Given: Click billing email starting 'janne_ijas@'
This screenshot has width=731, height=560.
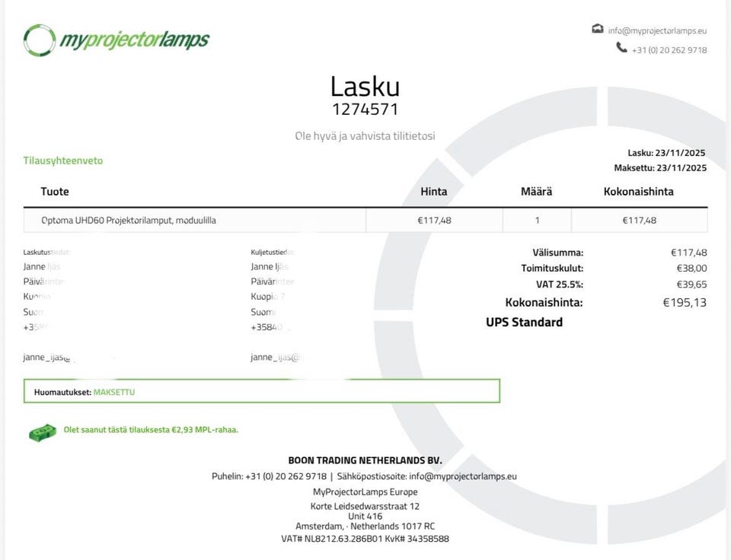Looking at the screenshot, I should (46, 358).
